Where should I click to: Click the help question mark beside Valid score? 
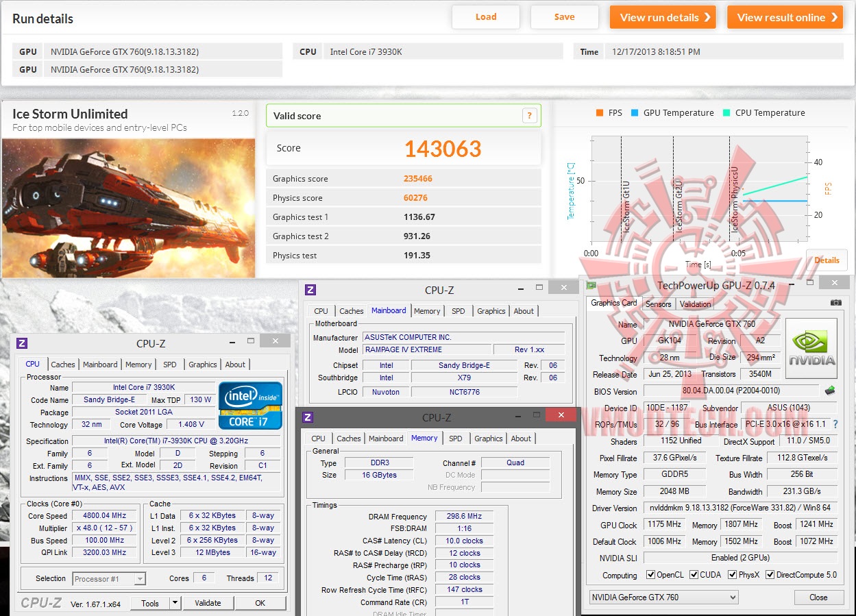529,116
